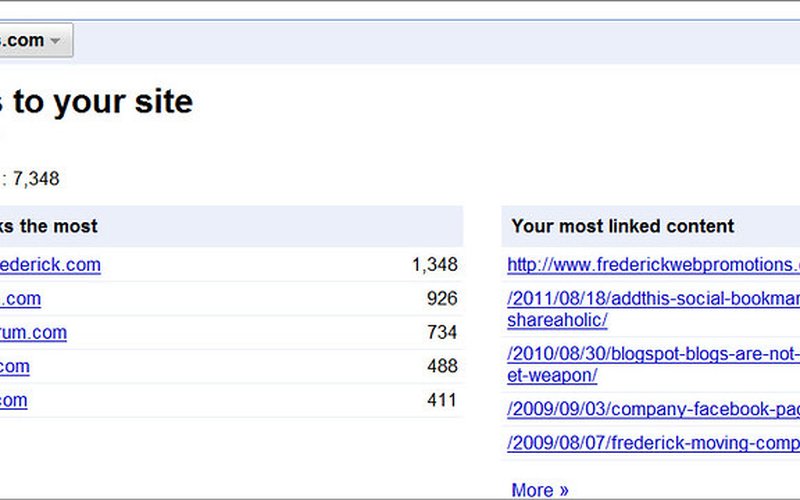Select the 734 link count
The width and height of the screenshot is (800, 500).
(x=442, y=332)
